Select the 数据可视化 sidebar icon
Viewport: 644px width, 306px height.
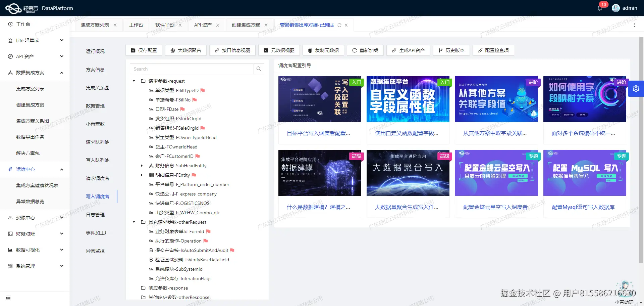(10, 250)
